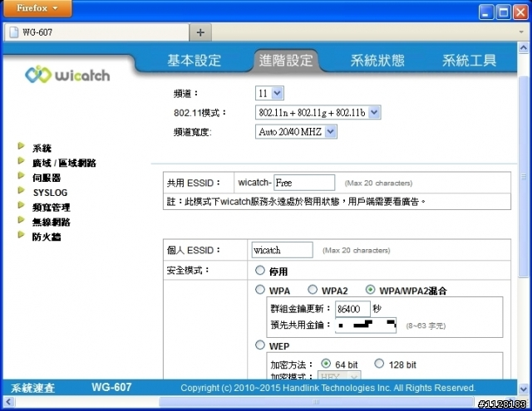Open the 頻道寬度 Auto 20/40 MHZ dropdown
The image size is (532, 411).
click(x=296, y=132)
